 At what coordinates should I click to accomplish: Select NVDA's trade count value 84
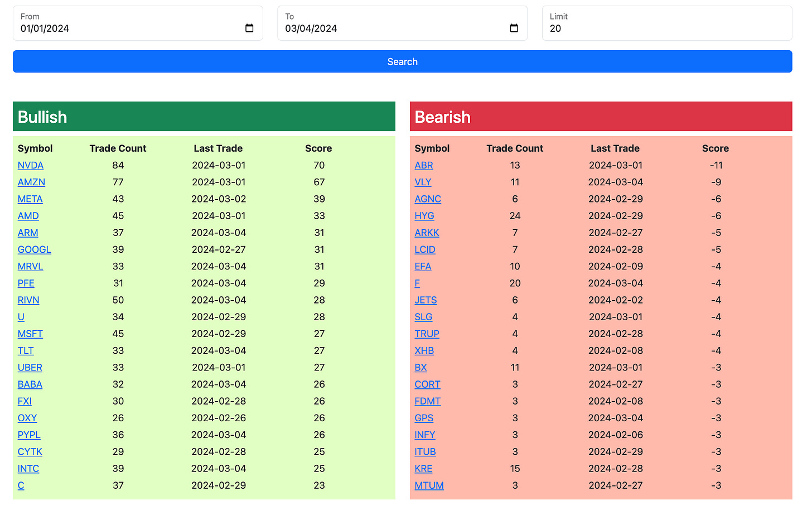[x=118, y=165]
